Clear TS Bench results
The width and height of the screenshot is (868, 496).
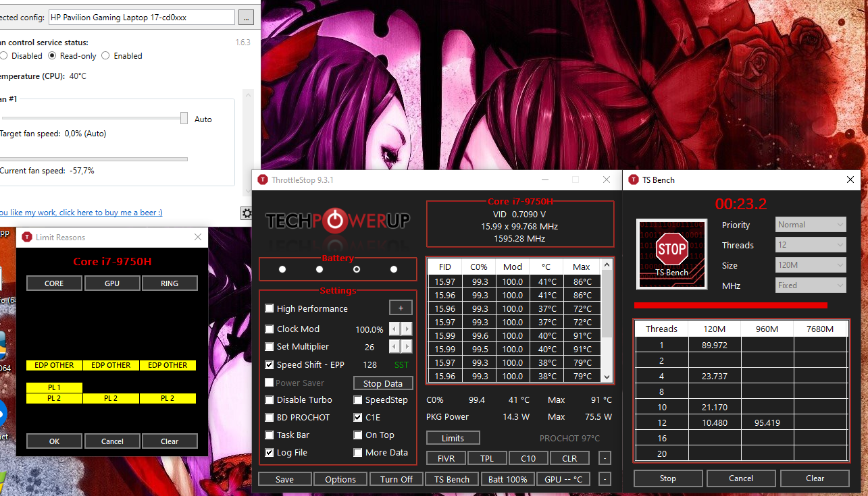(x=815, y=478)
